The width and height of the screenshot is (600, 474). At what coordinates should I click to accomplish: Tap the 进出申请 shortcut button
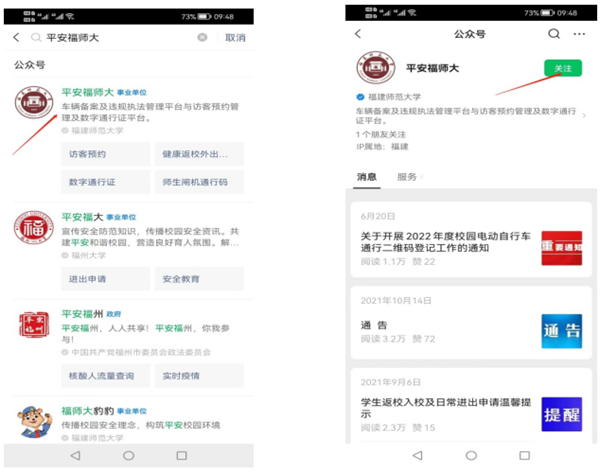coord(105,279)
